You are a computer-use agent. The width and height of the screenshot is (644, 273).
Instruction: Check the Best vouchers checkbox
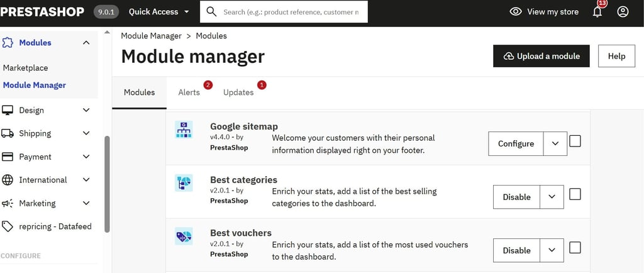click(x=575, y=248)
